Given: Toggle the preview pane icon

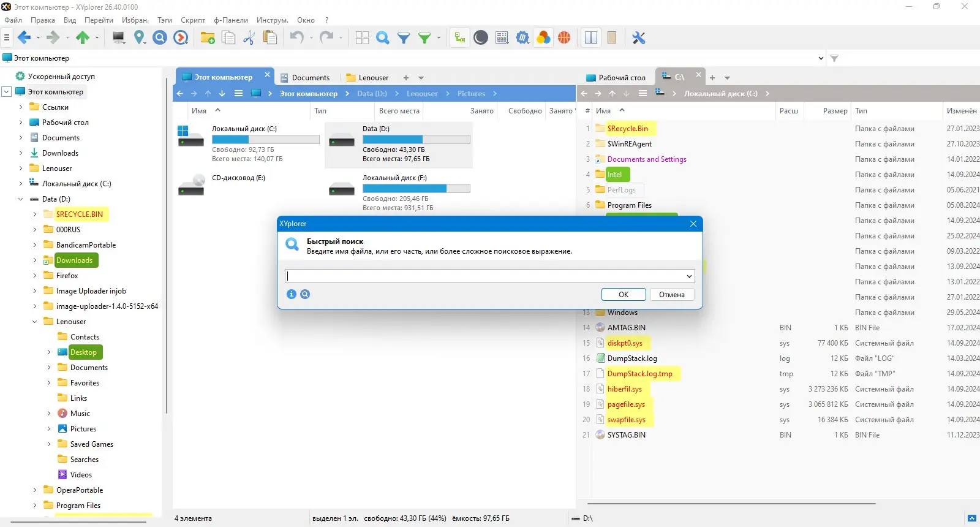Looking at the screenshot, I should [x=612, y=38].
